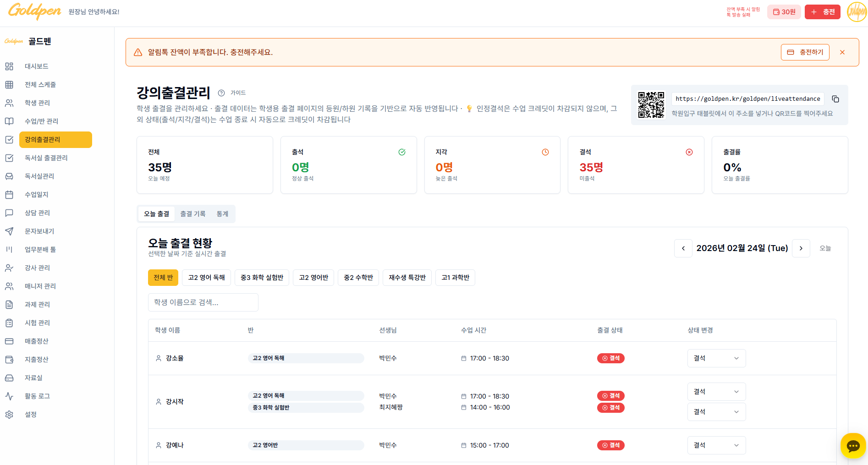
Task: Click the 가이드 help question mark icon
Action: 221,93
